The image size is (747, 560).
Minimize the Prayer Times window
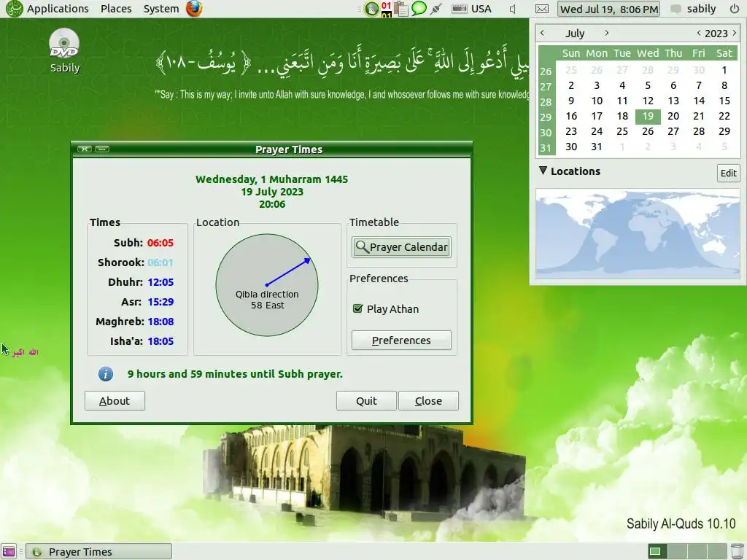(102, 149)
